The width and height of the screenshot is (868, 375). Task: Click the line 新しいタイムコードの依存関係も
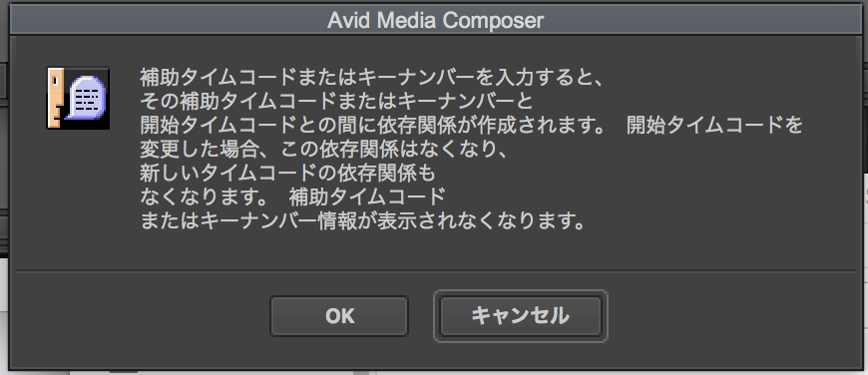(x=288, y=174)
